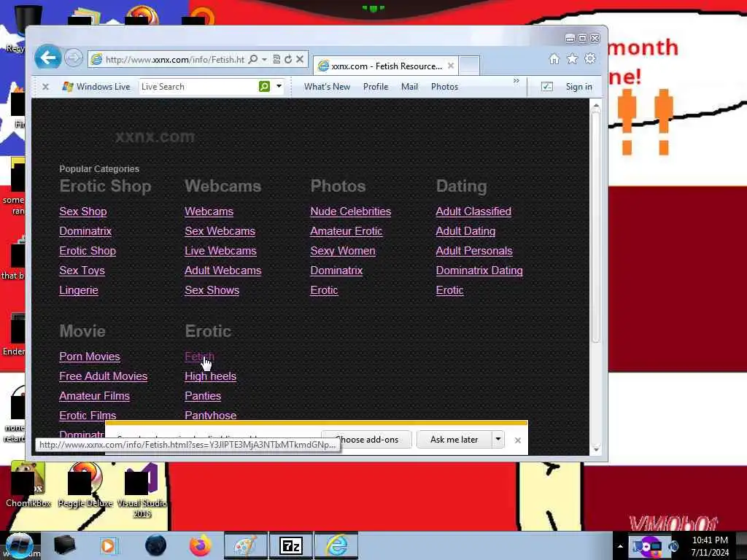The width and height of the screenshot is (747, 560).
Task: Click the Ask me later button
Action: click(454, 439)
